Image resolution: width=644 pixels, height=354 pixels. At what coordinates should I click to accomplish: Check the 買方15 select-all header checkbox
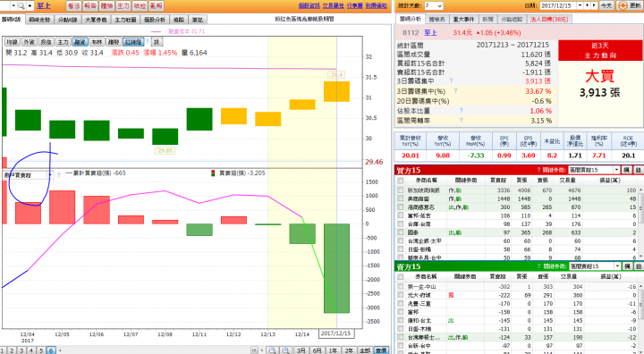401,181
